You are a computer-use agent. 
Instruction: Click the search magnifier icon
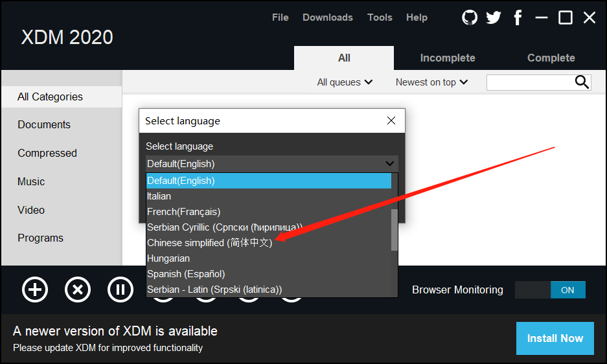click(582, 82)
